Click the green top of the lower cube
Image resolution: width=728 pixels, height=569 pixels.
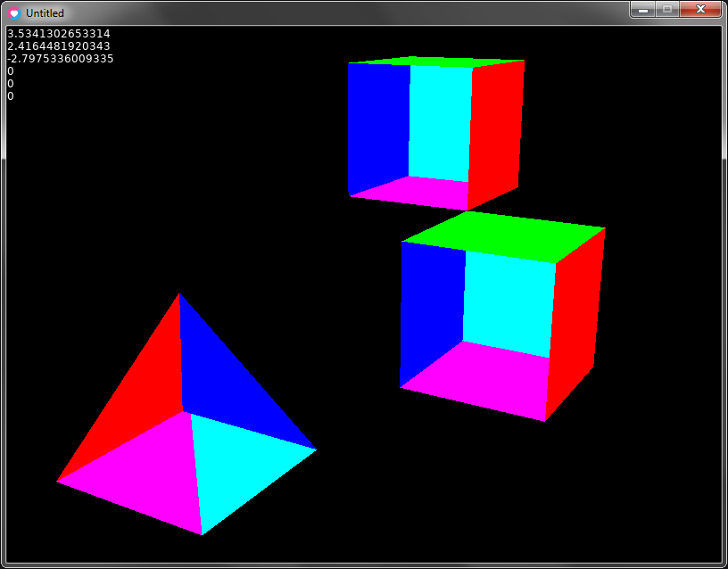click(506, 236)
